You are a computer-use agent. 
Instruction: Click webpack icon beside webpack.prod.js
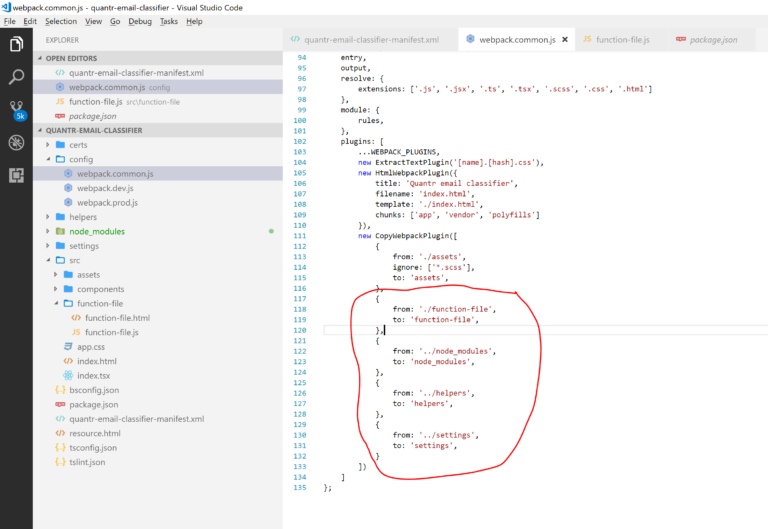(x=68, y=202)
